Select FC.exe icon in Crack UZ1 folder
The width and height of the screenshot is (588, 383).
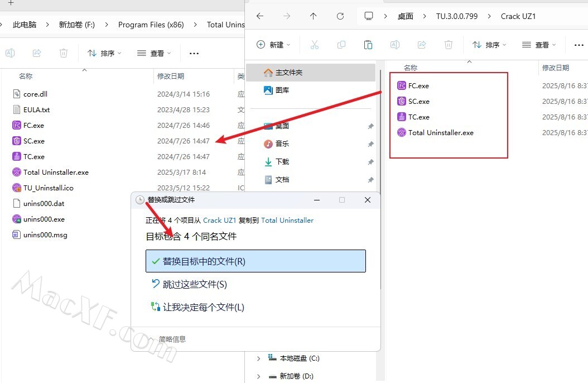click(402, 85)
